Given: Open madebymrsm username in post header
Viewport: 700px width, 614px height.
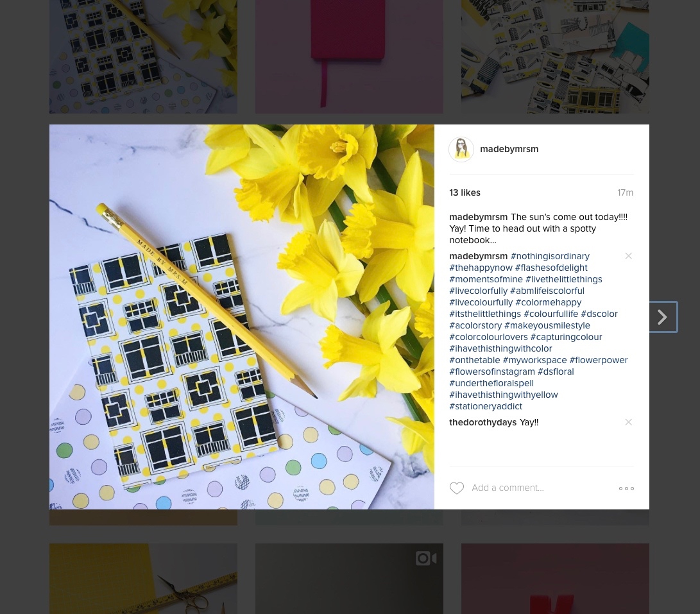Looking at the screenshot, I should point(509,149).
